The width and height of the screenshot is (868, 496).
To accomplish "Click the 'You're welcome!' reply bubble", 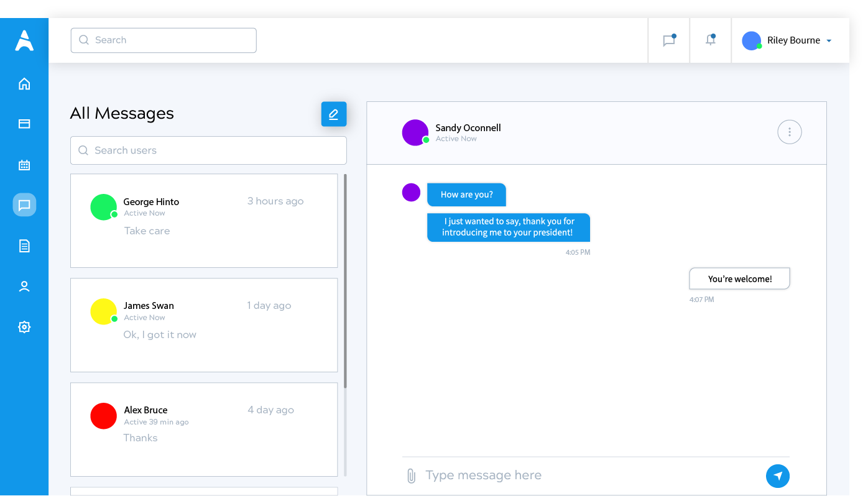I will point(740,279).
